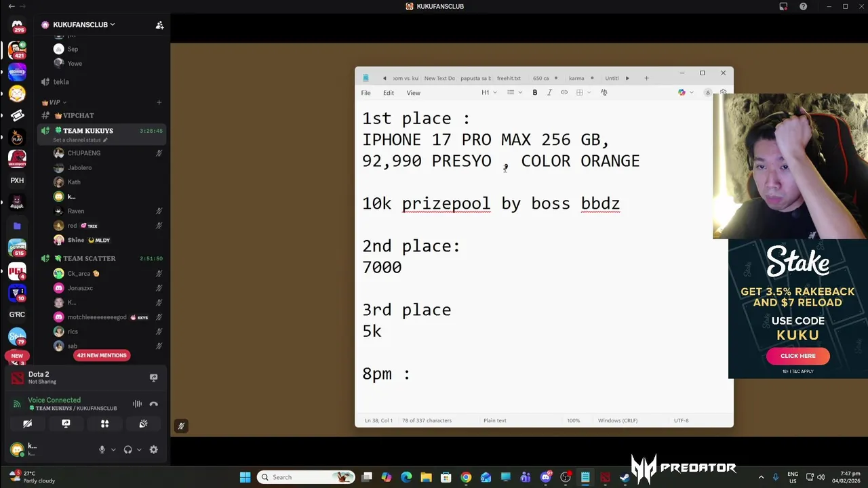The width and height of the screenshot is (868, 488).
Task: Click the 421 NEW MENTIONS pill
Action: (x=102, y=355)
